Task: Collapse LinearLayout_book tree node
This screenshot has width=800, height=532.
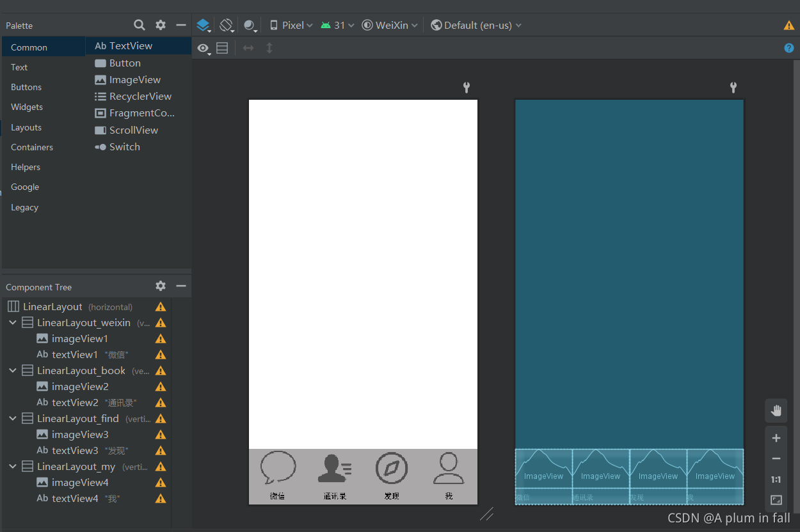Action: tap(13, 371)
